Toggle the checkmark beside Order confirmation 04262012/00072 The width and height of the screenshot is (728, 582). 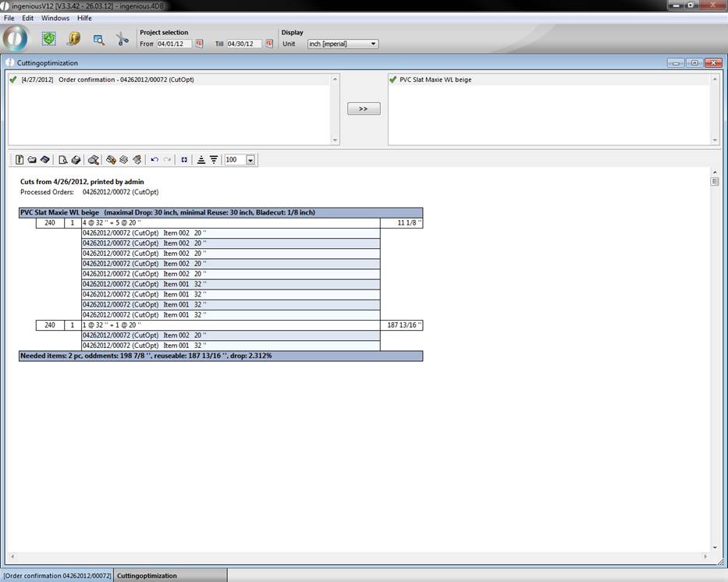(13, 80)
